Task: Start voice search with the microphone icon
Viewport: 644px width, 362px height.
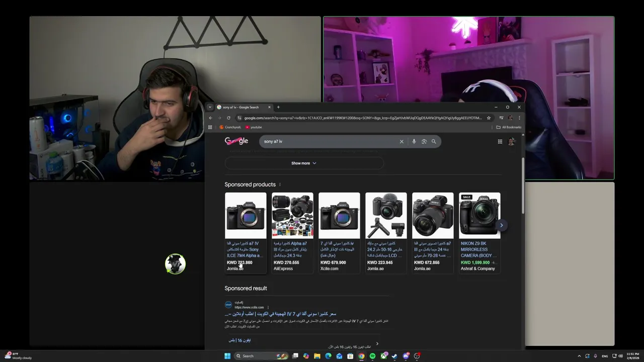Action: point(414,141)
